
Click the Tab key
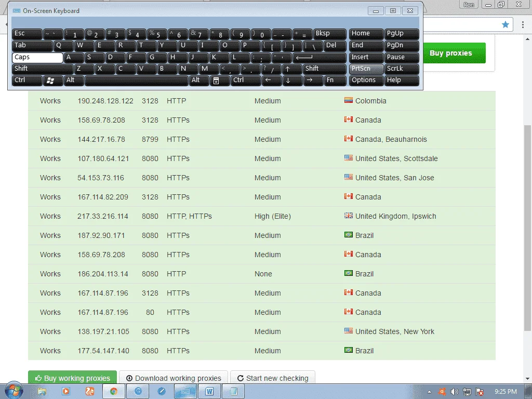pyautogui.click(x=32, y=46)
